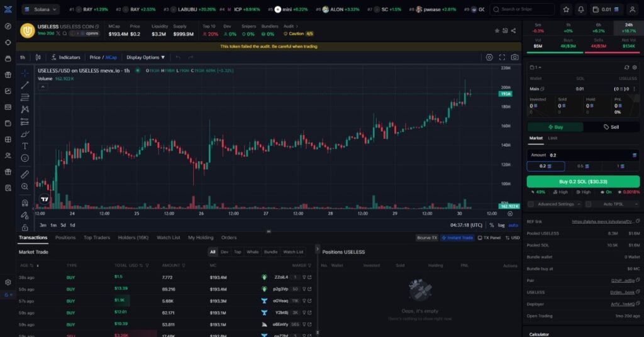Toggle Price / MCap chart mode
The width and height of the screenshot is (644, 337).
tap(103, 57)
